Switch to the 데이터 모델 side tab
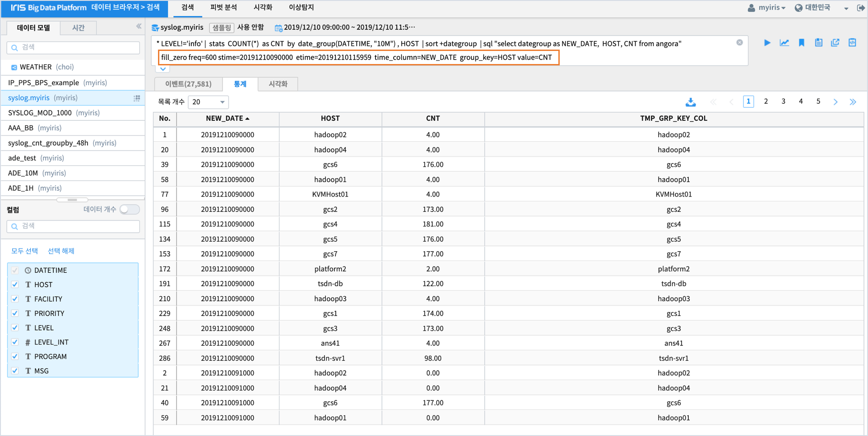Screen dimensions: 868x436 coord(33,28)
